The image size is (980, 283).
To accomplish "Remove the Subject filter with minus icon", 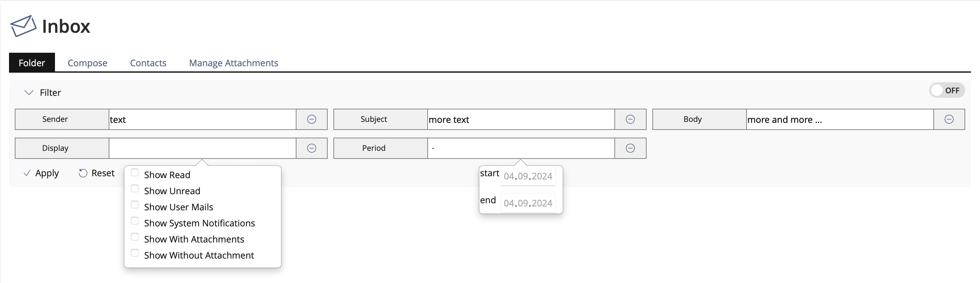I will [630, 119].
